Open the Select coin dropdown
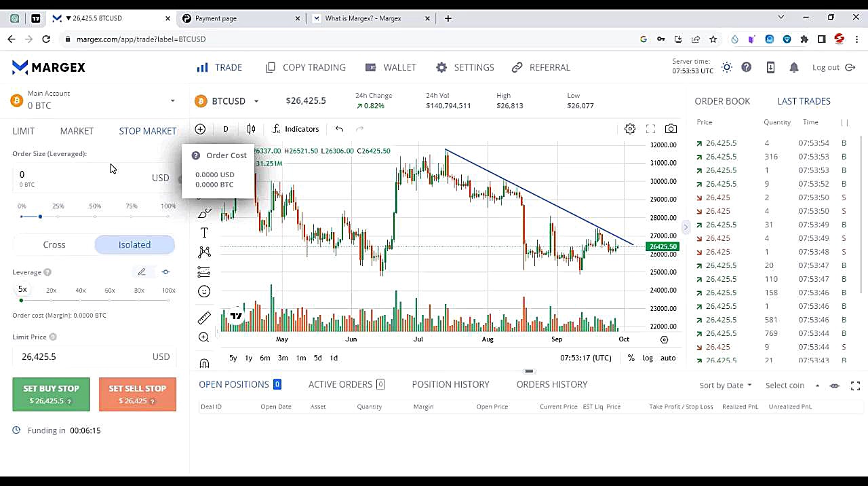The width and height of the screenshot is (868, 486). (792, 386)
